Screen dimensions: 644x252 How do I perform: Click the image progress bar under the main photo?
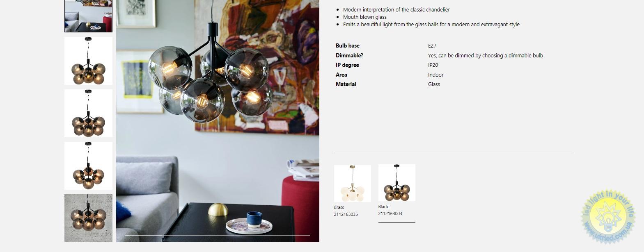(x=218, y=235)
